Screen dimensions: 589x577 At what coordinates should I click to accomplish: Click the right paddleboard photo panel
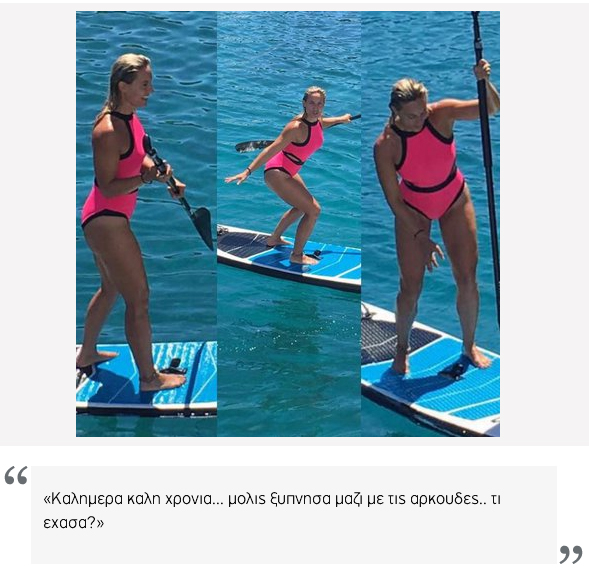[430, 224]
